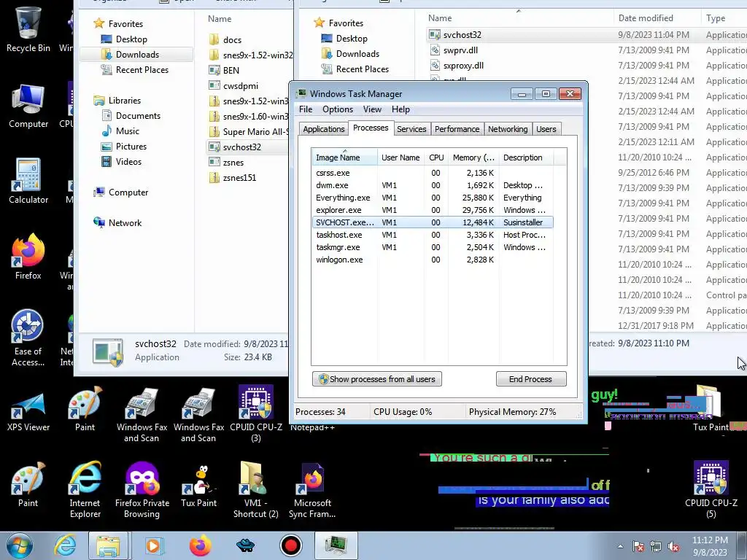This screenshot has height=560, width=747.
Task: Open Firefox from the taskbar
Action: tap(200, 545)
